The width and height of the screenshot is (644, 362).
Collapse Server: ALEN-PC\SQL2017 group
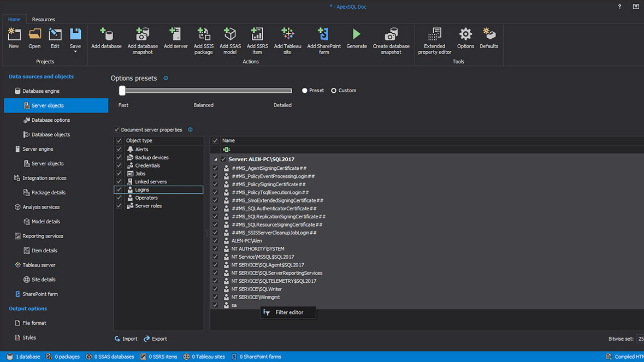(216, 159)
